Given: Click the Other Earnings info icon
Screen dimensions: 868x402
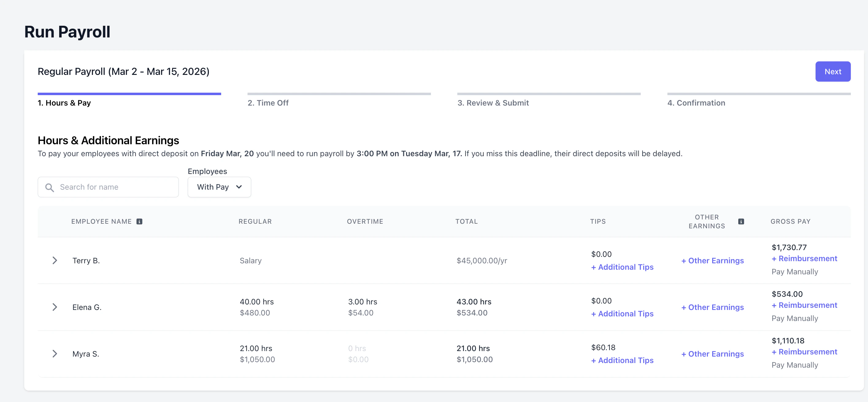Looking at the screenshot, I should 741,222.
